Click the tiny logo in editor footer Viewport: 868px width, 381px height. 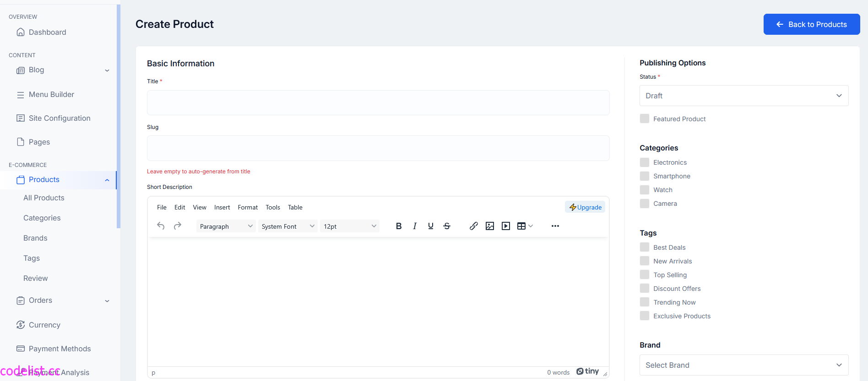click(x=588, y=371)
